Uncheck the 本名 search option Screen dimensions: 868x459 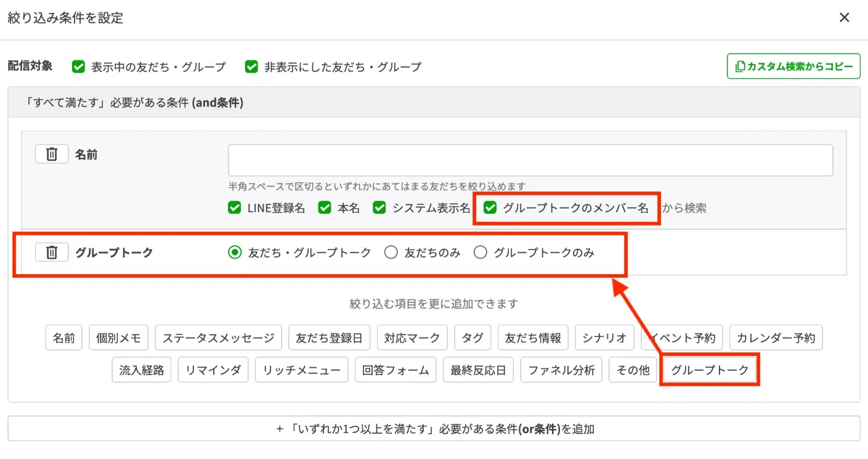coord(325,208)
